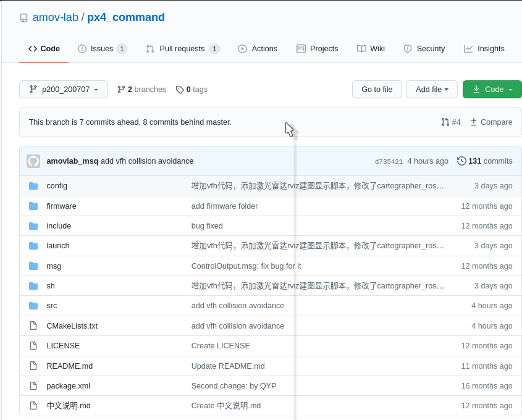522x420 pixels.
Task: Open the 中文说明.md file
Action: [x=69, y=406]
